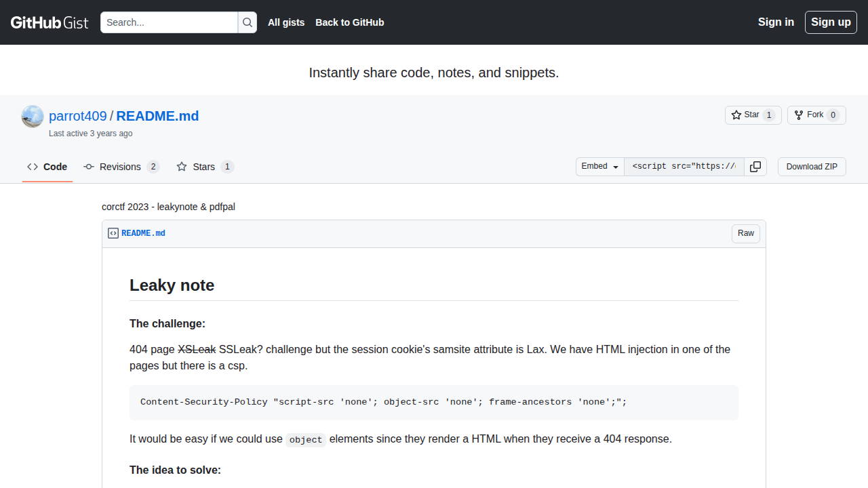The height and width of the screenshot is (488, 868).
Task: Open the All gists menu link
Action: [x=286, y=22]
